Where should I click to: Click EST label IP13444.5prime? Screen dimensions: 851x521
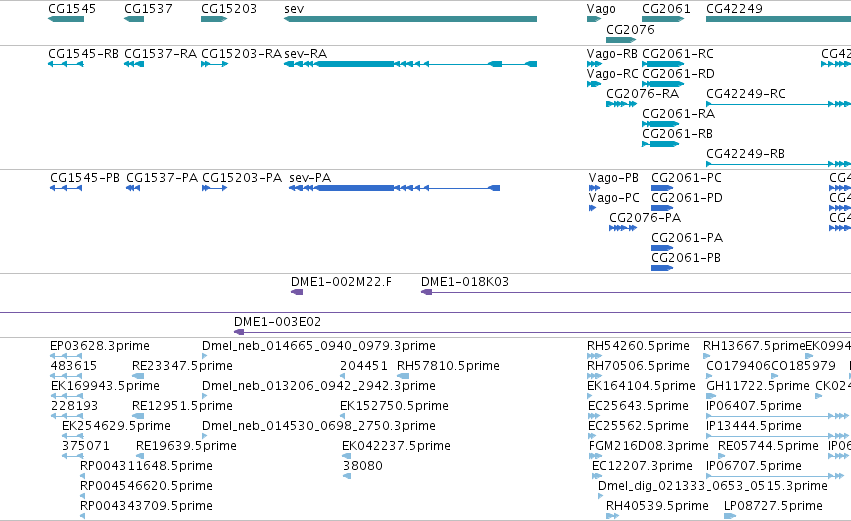pos(754,426)
